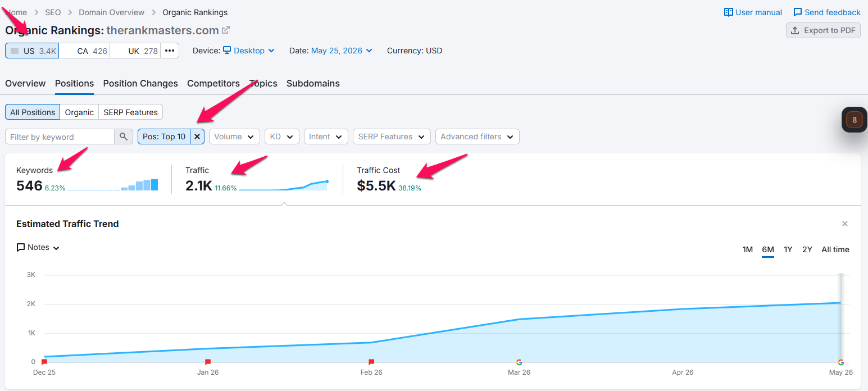Open the SERP Features filter dropdown
This screenshot has width=868, height=391.
tap(392, 137)
